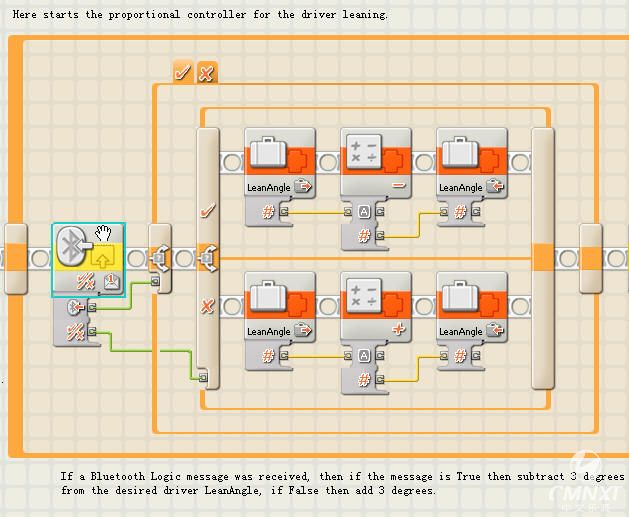This screenshot has width=629, height=517.
Task: Click the result output plug on lower Math block
Action: [x=380, y=379]
